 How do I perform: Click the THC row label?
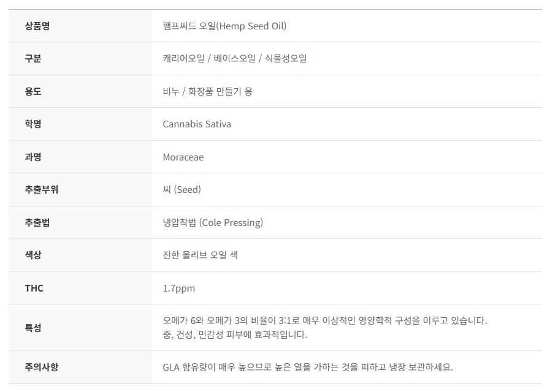tap(34, 288)
